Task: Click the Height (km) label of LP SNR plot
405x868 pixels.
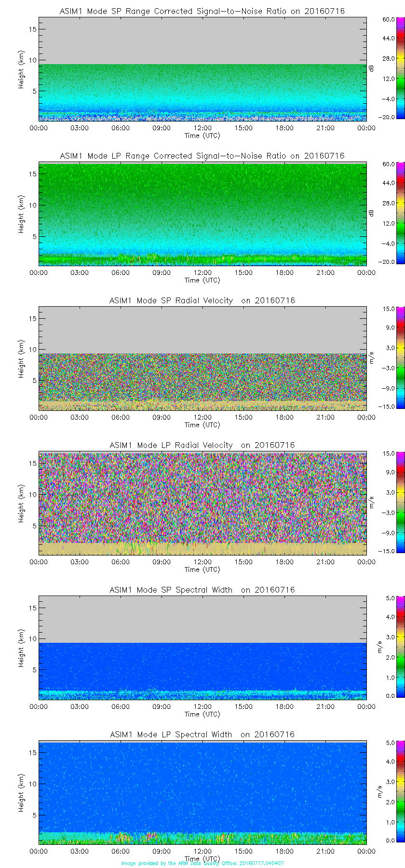Action: click(21, 214)
